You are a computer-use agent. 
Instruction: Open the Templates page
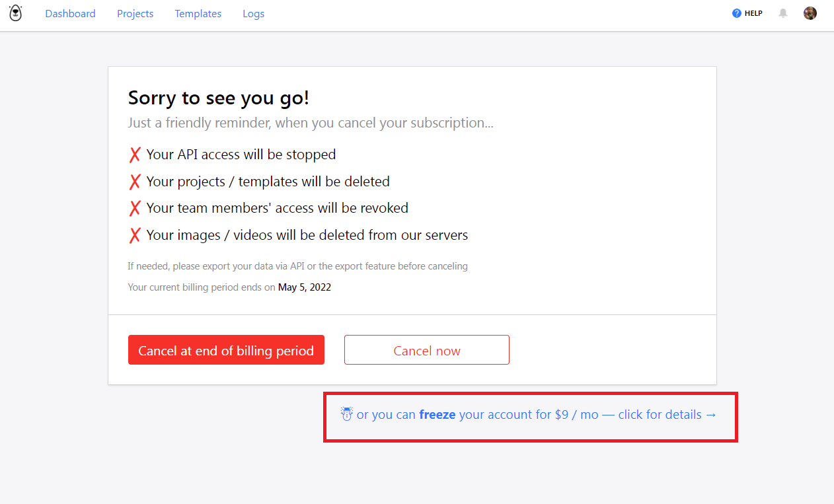(198, 14)
